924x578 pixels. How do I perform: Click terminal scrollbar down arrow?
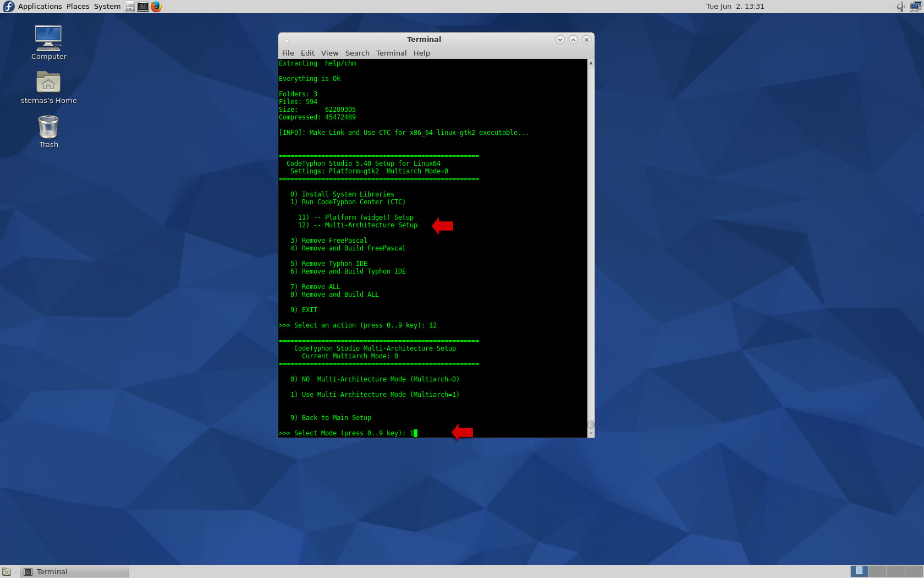coord(591,434)
